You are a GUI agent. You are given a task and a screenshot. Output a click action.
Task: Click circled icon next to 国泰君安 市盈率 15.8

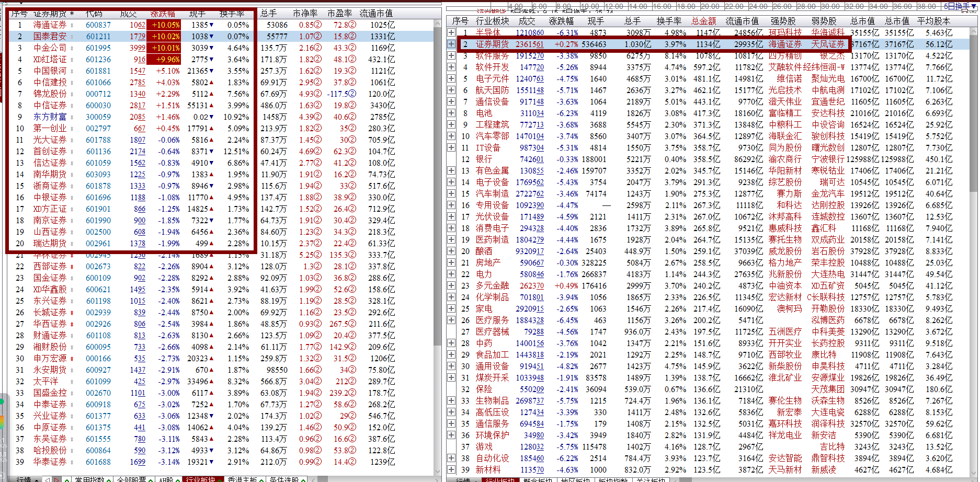click(x=352, y=36)
